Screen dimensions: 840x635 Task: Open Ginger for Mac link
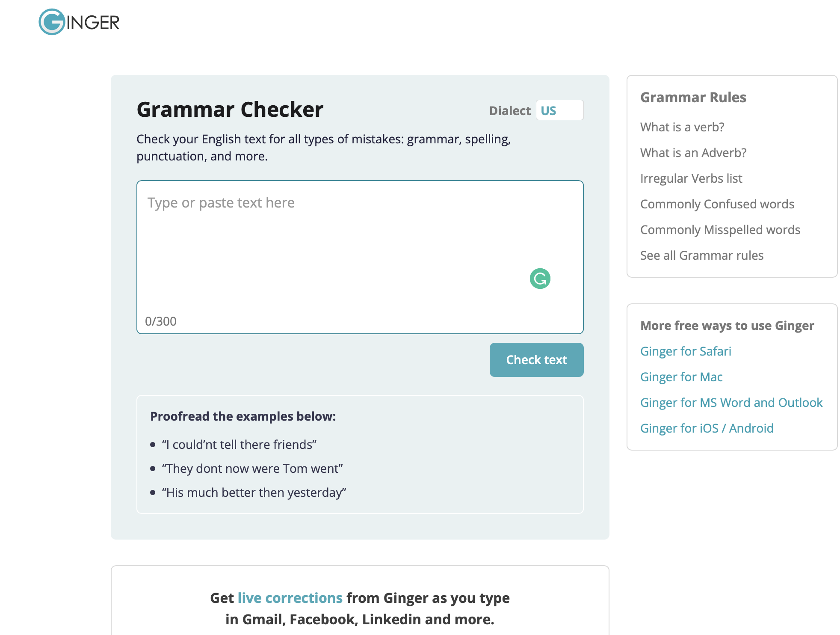tap(681, 377)
